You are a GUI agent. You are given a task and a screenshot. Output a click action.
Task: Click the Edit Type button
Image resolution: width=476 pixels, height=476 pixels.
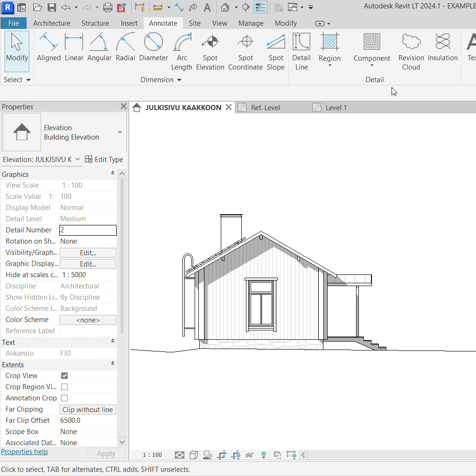104,160
